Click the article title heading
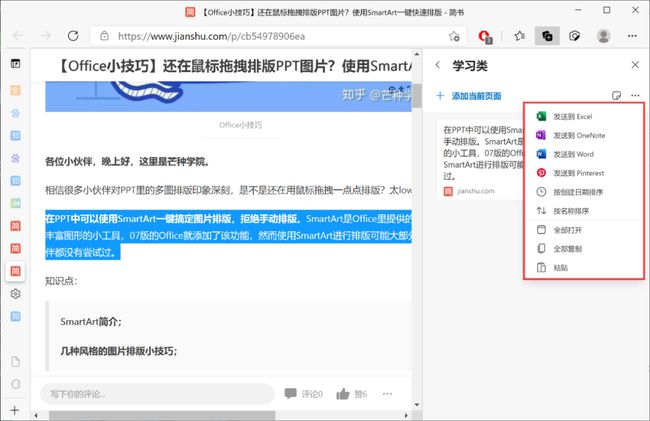 (233, 66)
